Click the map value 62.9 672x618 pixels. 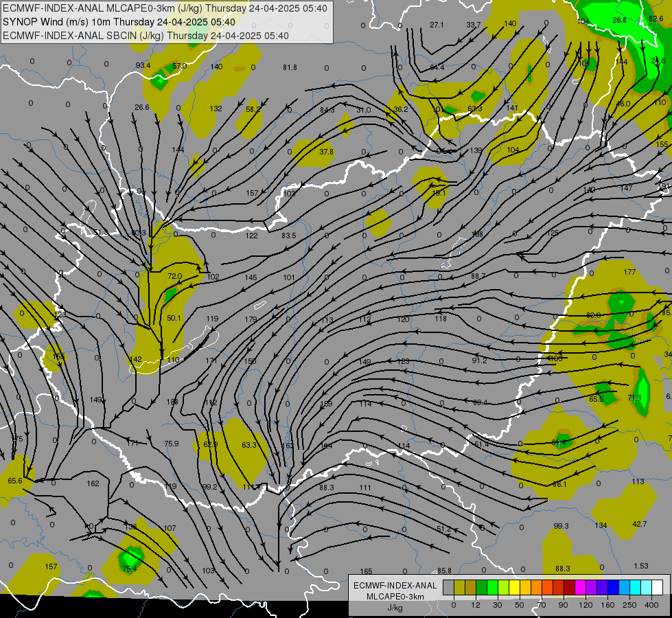tap(211, 444)
